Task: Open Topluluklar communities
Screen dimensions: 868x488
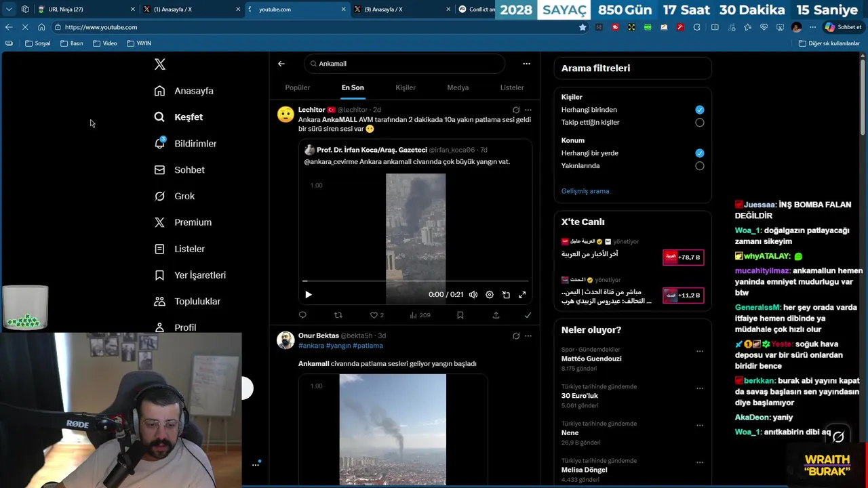Action: coord(187,302)
